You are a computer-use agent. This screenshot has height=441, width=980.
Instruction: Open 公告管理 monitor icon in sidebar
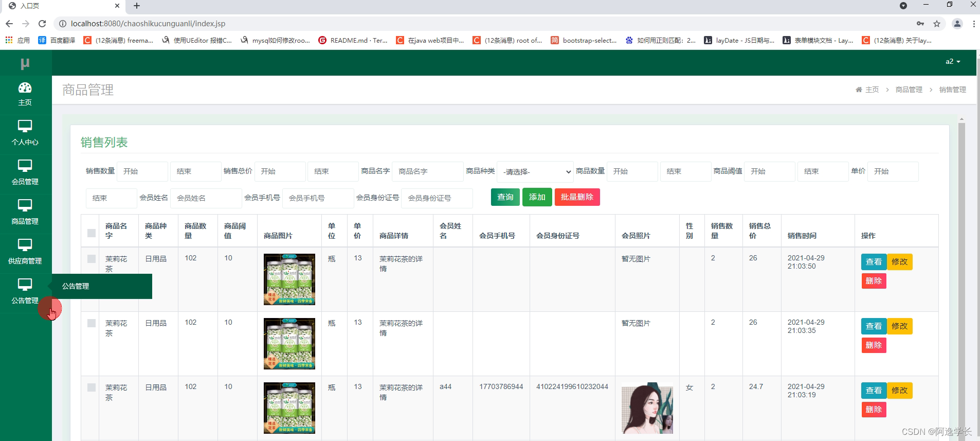click(25, 285)
